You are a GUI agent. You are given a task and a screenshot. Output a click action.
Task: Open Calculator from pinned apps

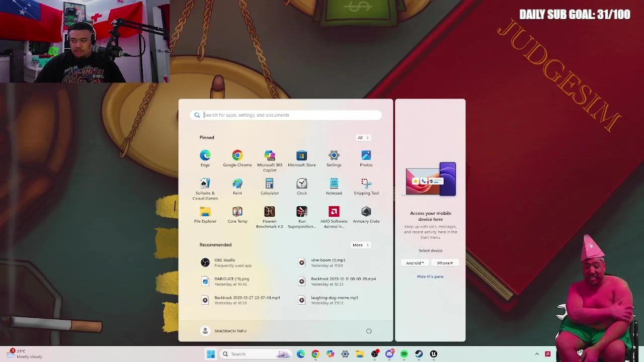(x=269, y=187)
